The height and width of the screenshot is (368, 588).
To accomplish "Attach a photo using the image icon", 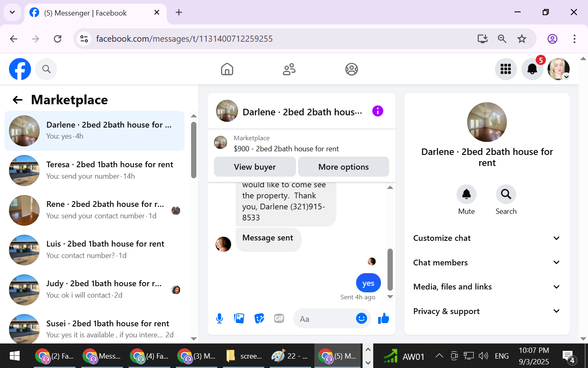I will point(239,319).
